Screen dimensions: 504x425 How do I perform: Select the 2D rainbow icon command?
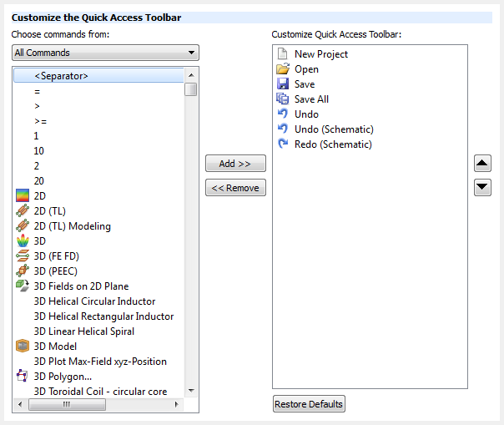point(23,196)
